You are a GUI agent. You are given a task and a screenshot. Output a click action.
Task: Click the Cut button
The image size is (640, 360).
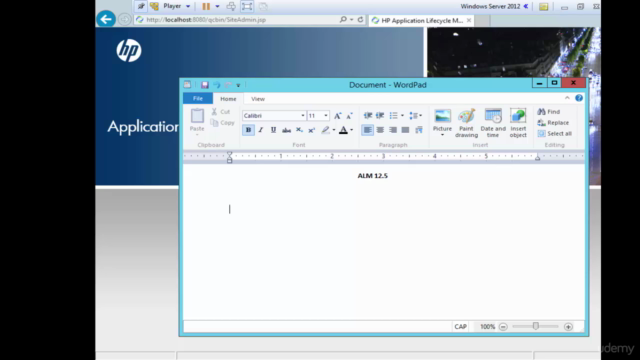[x=221, y=111]
